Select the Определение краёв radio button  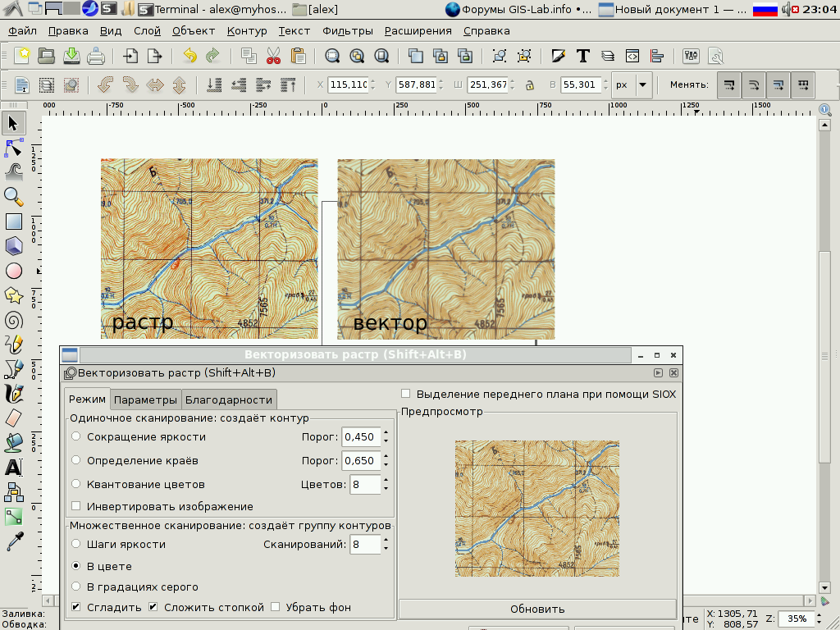click(x=76, y=460)
